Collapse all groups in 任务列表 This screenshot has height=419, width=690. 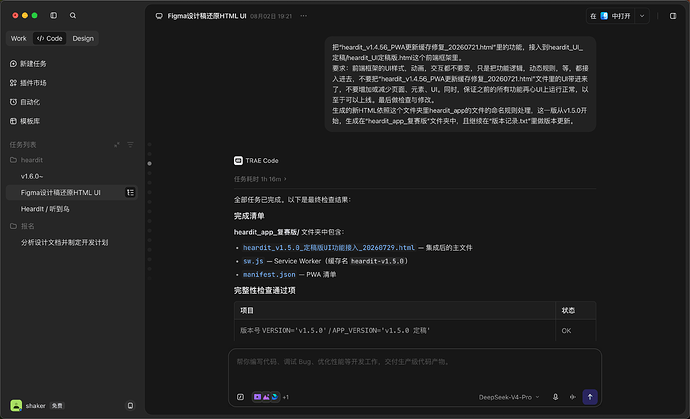point(117,145)
